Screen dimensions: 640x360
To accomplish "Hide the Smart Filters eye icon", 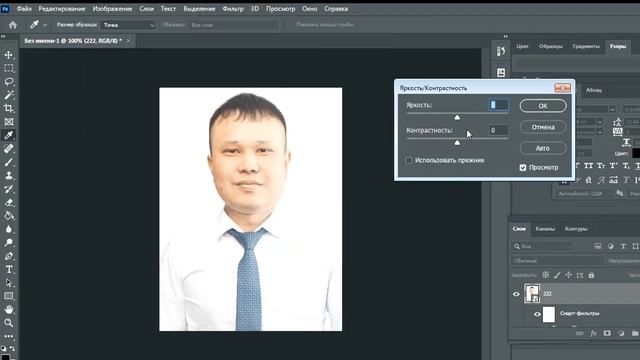I will tap(537, 314).
